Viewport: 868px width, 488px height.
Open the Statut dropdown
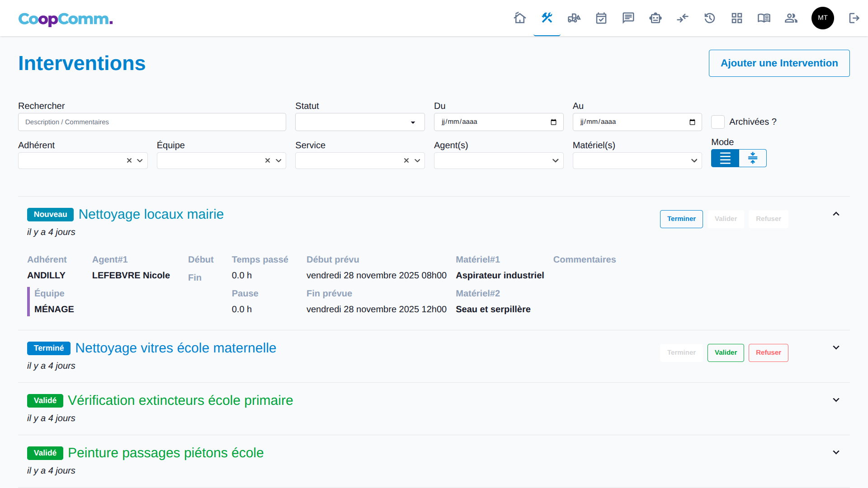coord(360,122)
